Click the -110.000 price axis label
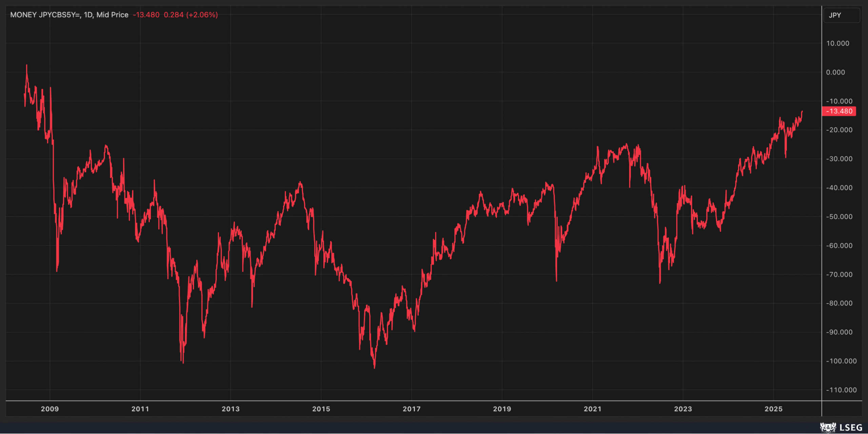868x434 pixels. click(841, 390)
